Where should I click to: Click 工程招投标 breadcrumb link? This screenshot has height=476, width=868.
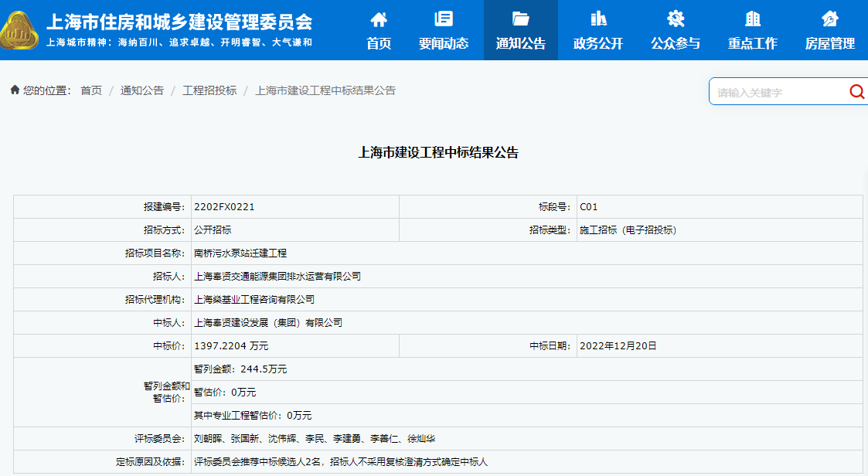pos(209,90)
